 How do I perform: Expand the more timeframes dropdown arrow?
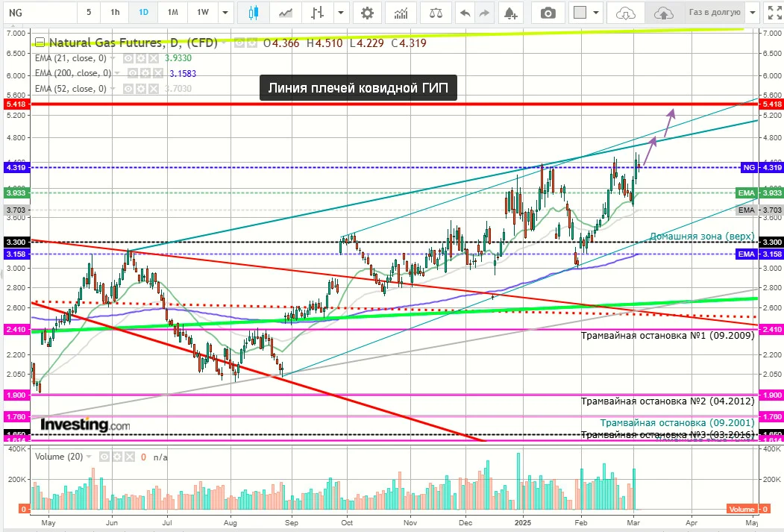pyautogui.click(x=225, y=13)
